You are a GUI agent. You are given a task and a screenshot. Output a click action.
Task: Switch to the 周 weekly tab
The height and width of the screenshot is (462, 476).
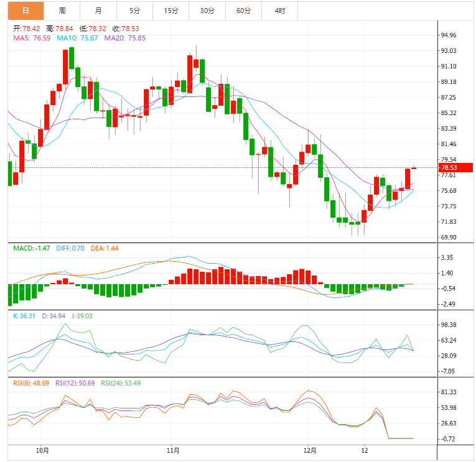pos(62,11)
